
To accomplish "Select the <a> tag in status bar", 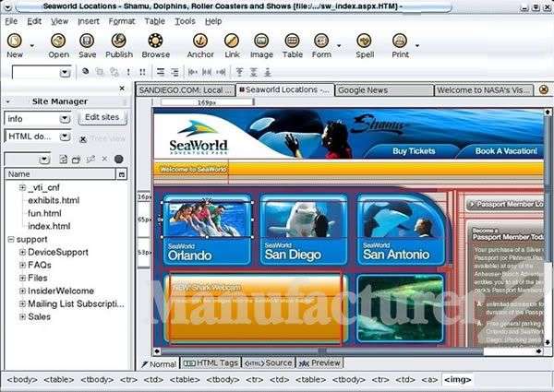I will coord(429,380).
